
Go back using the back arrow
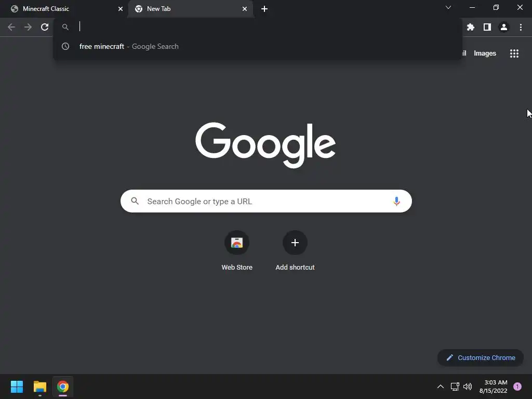click(x=11, y=27)
